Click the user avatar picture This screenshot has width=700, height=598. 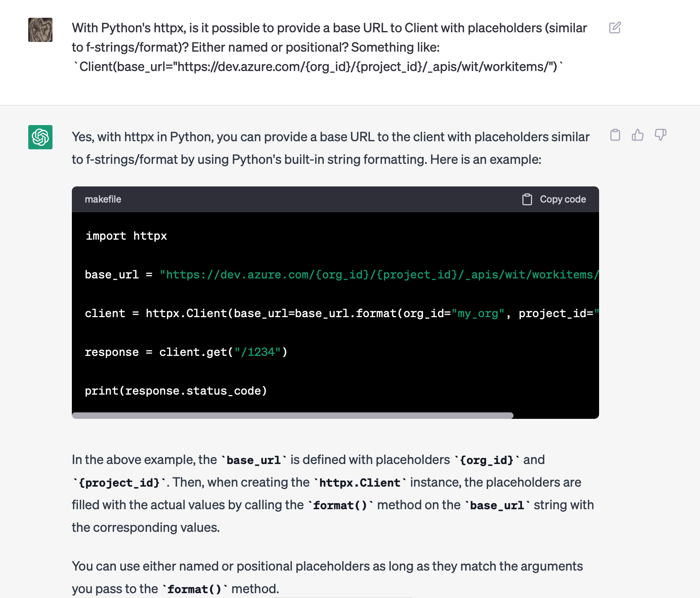[x=40, y=30]
